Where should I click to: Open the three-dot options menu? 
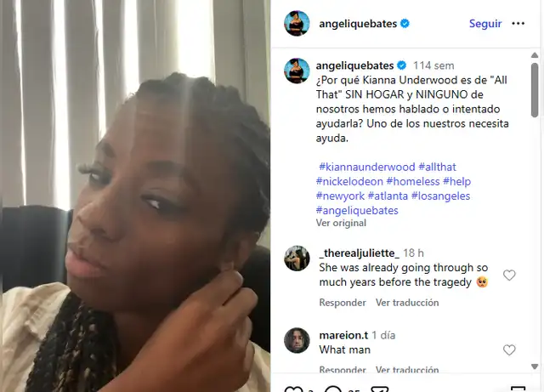pos(518,24)
